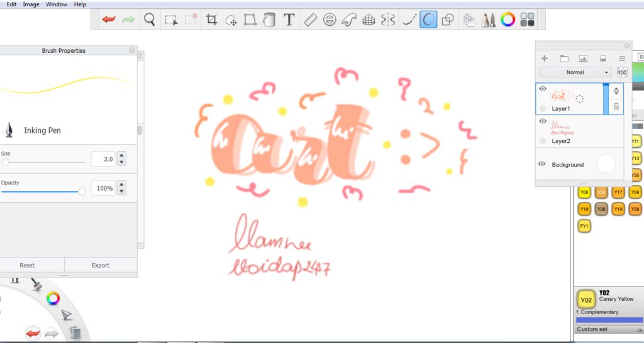
Task: Click the lagoon color wheel icon
Action: click(53, 298)
